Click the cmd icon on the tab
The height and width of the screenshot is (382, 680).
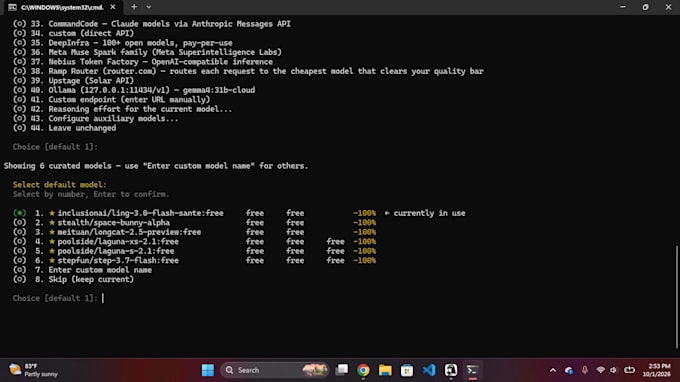click(x=12, y=7)
